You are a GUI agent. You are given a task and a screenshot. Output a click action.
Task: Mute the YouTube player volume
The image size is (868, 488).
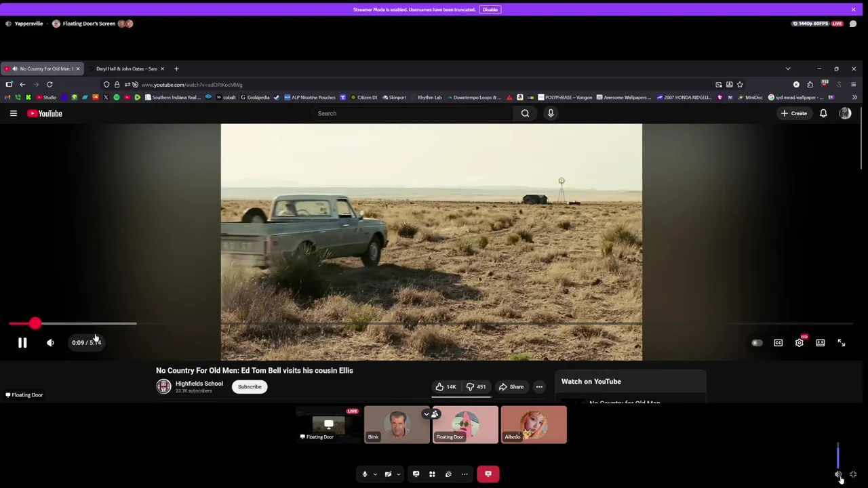[x=50, y=343]
